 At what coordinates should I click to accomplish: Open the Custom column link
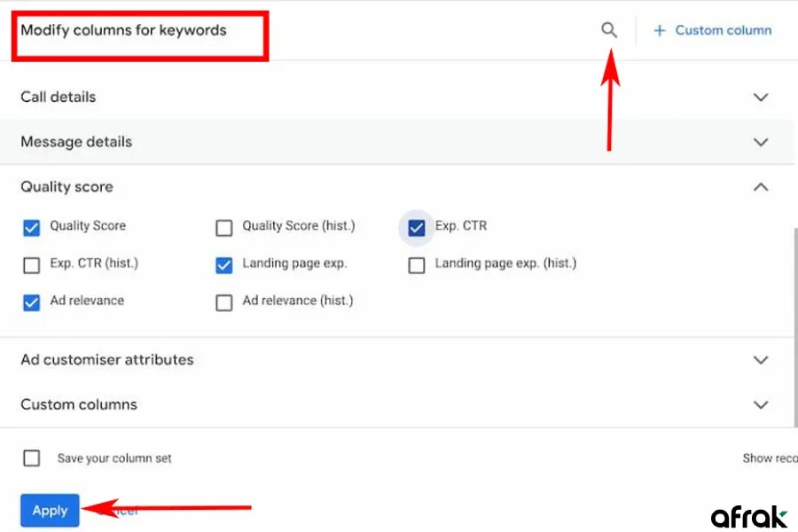click(723, 30)
